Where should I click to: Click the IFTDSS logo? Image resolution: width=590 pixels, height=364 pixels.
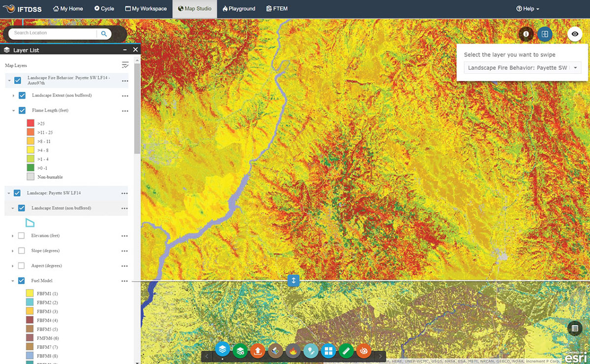pos(22,8)
